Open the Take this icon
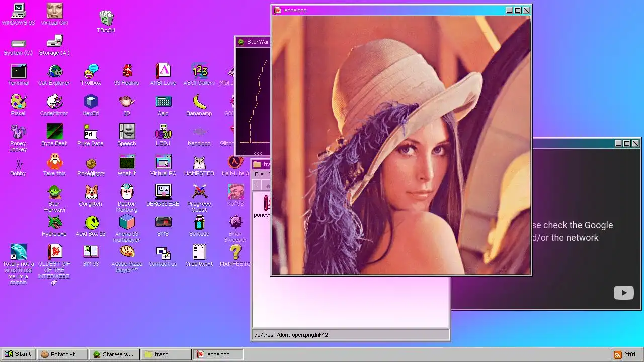Image resolution: width=644 pixels, height=362 pixels. pos(54,165)
